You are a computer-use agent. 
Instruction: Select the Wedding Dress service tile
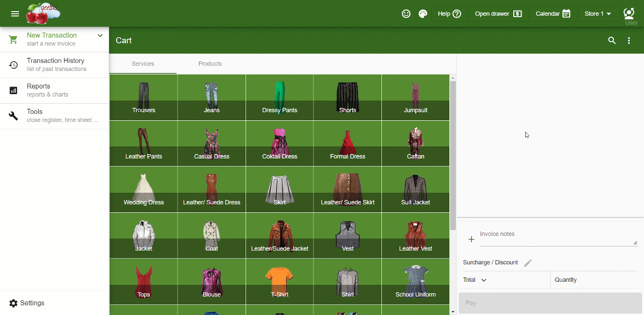pos(143,190)
